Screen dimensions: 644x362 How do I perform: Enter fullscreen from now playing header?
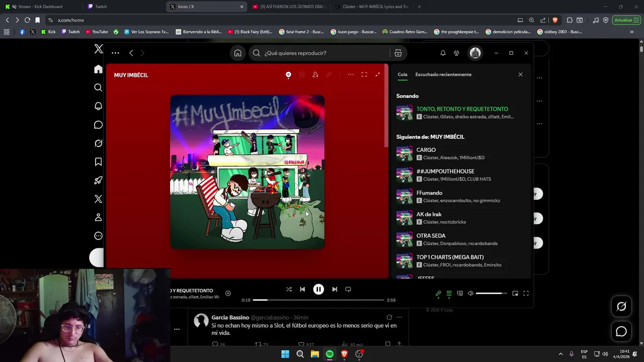364,74
